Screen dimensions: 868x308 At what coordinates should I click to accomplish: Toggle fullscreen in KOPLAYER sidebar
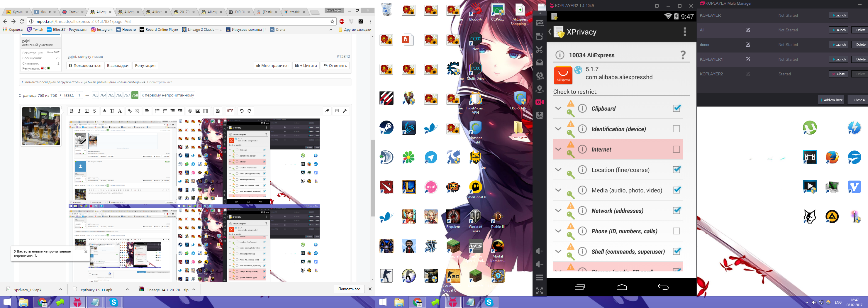[x=540, y=290]
